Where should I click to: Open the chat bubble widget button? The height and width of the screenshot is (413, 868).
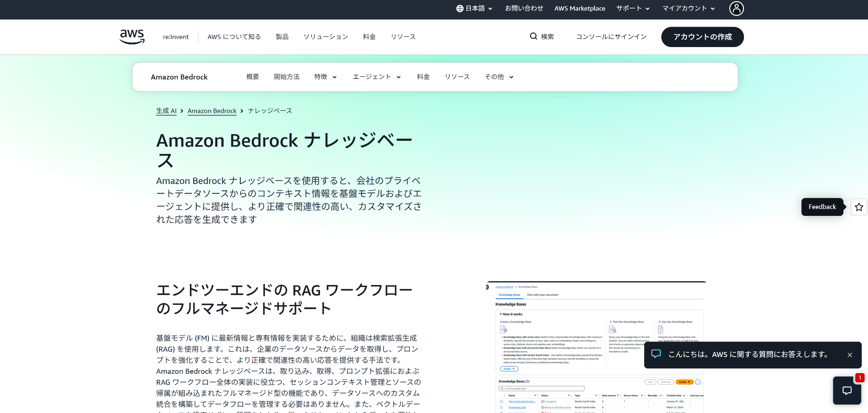click(x=847, y=391)
